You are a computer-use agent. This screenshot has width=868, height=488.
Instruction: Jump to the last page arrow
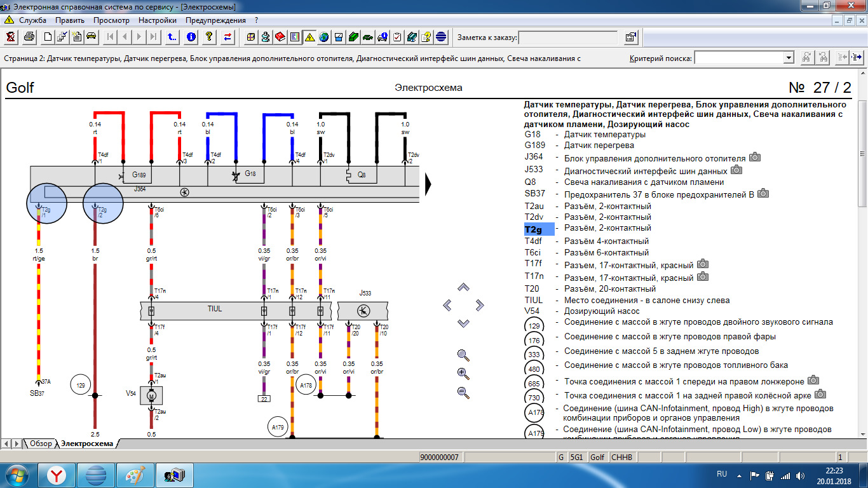[x=153, y=37]
